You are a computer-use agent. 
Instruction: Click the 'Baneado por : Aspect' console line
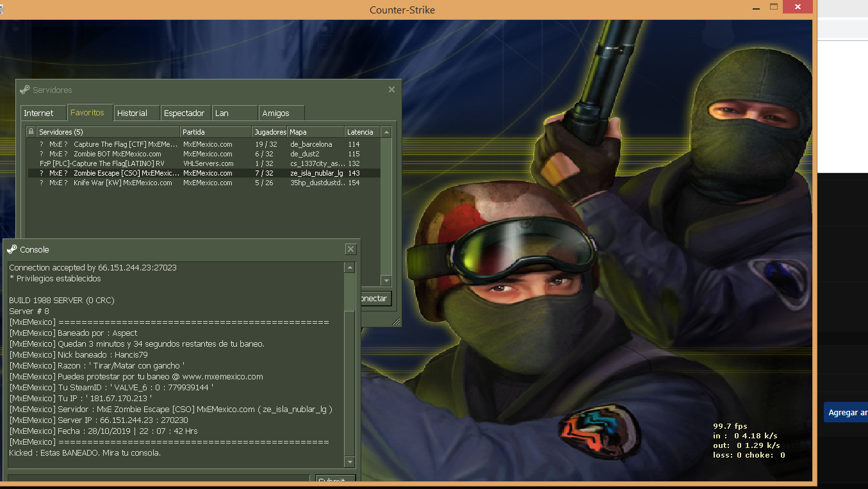click(x=74, y=333)
